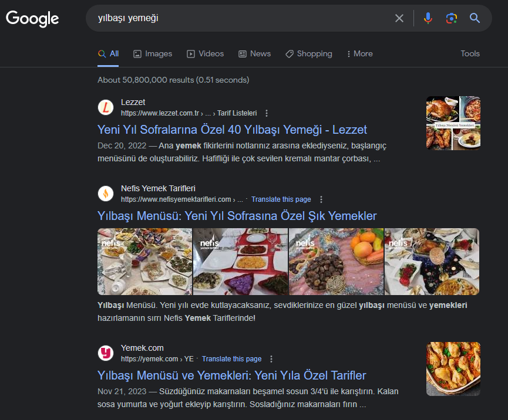Click the Yemek.com chicken drumsticks thumbnail
Screen dimensions: 508x420
pyautogui.click(x=453, y=369)
